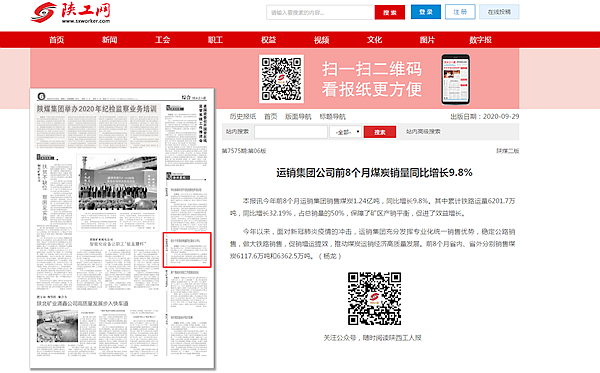Click the publication date 2020-09-29
The image size is (600, 373).
(501, 117)
